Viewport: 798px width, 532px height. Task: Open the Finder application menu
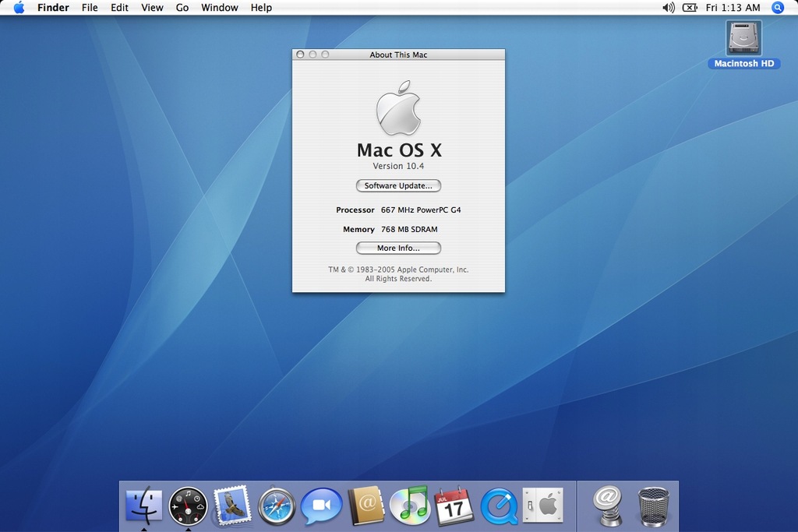click(53, 8)
